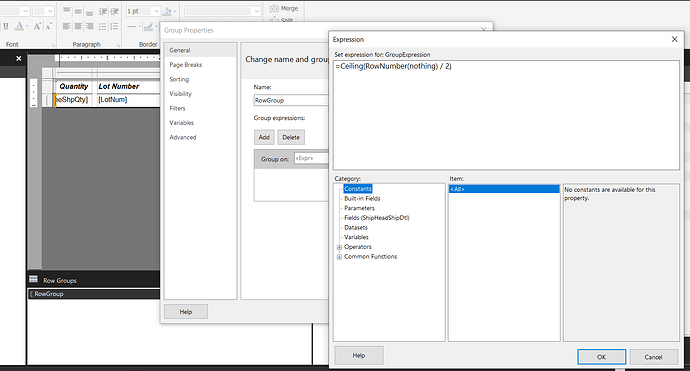The width and height of the screenshot is (690, 371).
Task: Select the Constants category
Action: click(x=358, y=189)
